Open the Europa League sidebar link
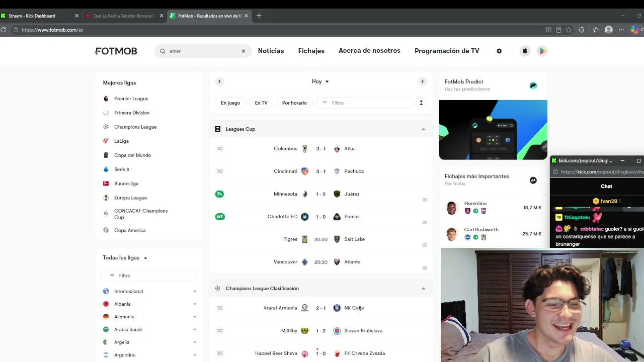Image resolution: width=644 pixels, height=362 pixels. [x=130, y=198]
